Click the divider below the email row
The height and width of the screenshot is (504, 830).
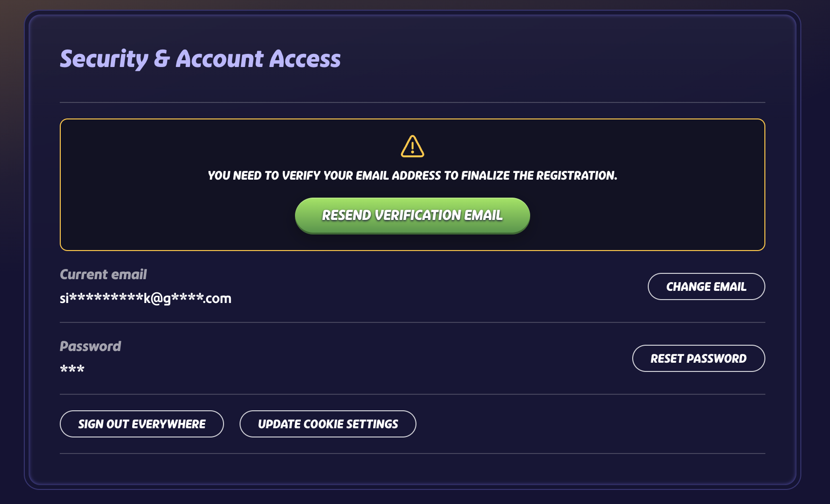coord(412,322)
